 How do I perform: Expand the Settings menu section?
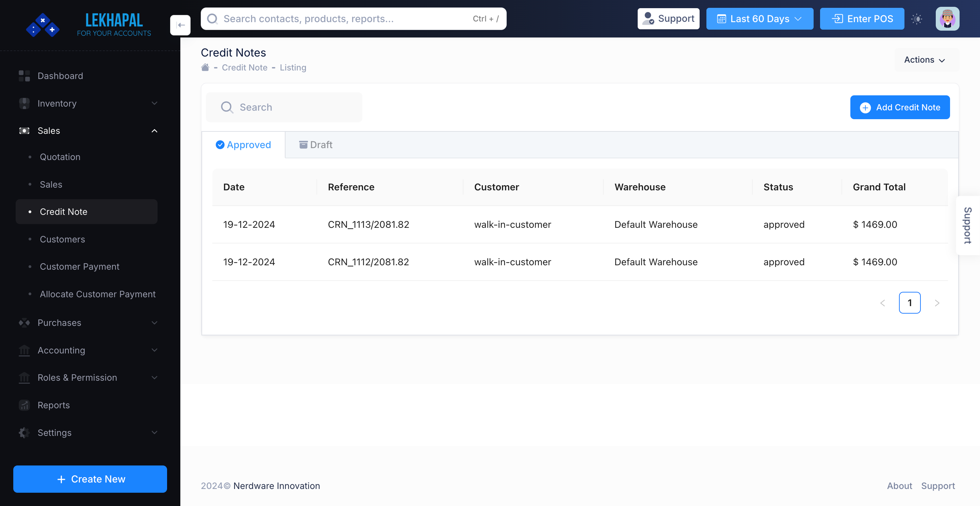[x=154, y=432]
